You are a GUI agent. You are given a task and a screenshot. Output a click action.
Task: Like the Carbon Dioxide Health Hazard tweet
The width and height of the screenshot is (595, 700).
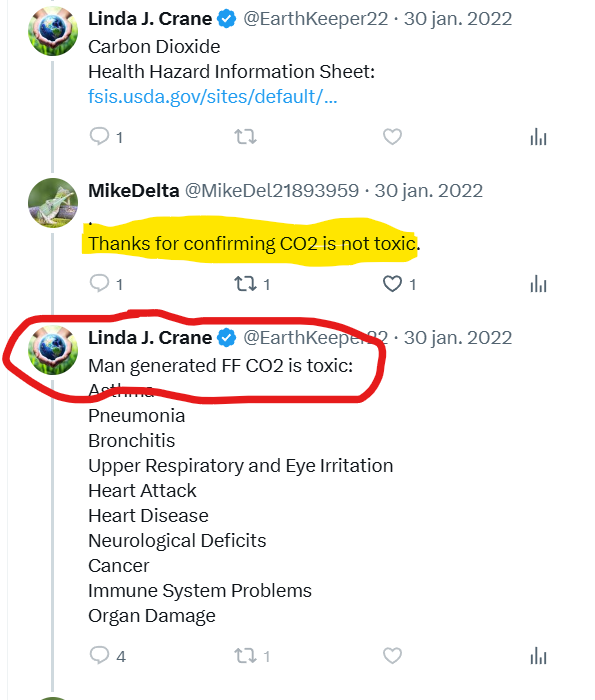[392, 136]
